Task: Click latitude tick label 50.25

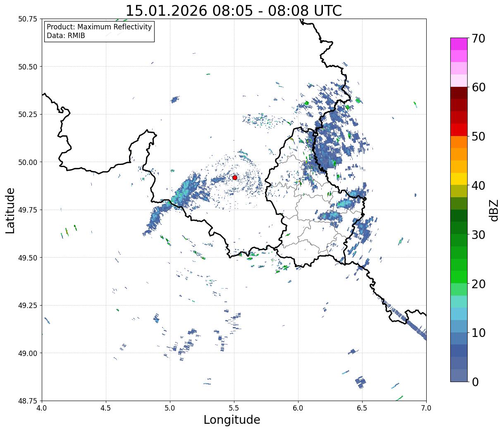Action: coord(28,115)
